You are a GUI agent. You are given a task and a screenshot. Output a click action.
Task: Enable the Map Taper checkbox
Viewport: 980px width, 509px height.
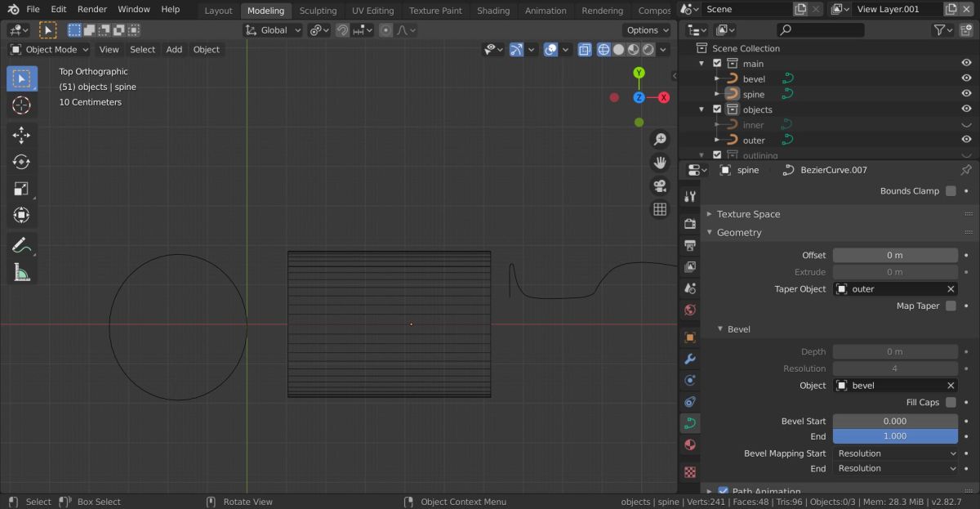click(951, 306)
